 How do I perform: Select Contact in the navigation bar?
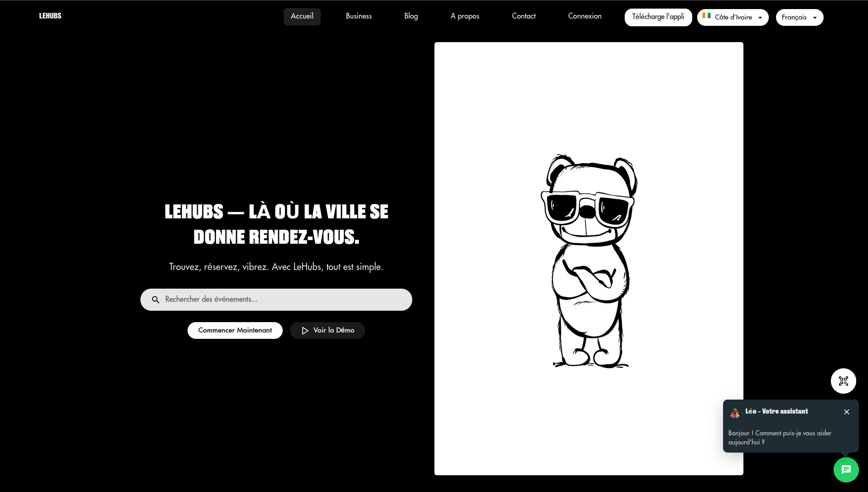click(523, 17)
